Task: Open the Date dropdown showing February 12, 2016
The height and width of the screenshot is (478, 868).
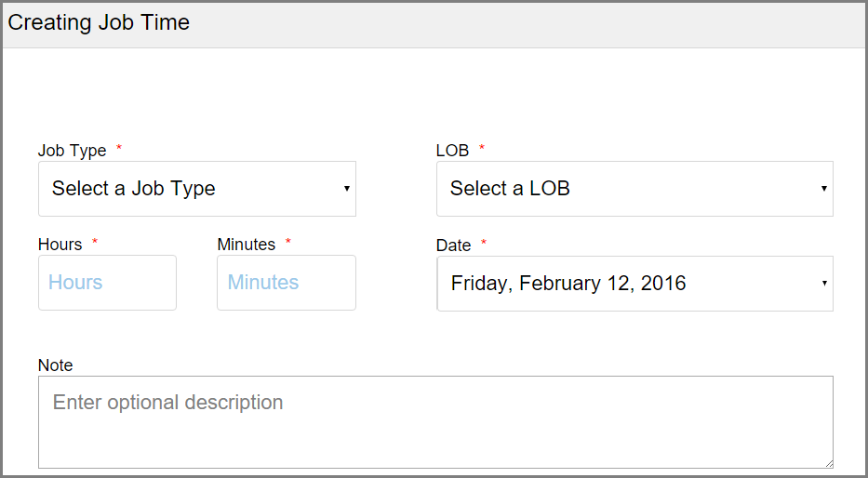Action: [x=623, y=284]
